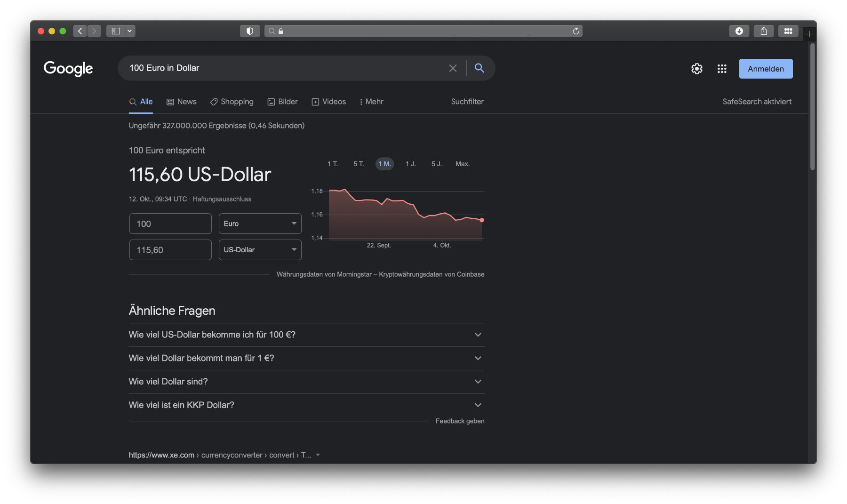The image size is (847, 504).
Task: Switch to the News tab
Action: (x=182, y=102)
